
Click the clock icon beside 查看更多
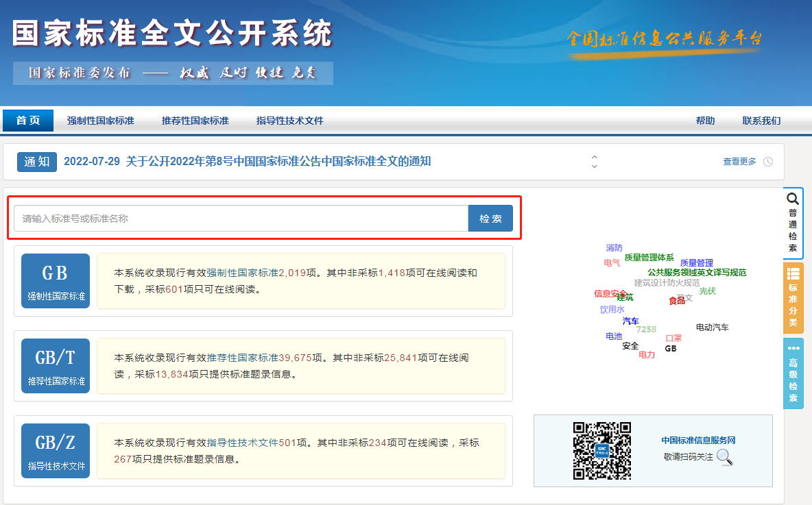[x=768, y=162]
